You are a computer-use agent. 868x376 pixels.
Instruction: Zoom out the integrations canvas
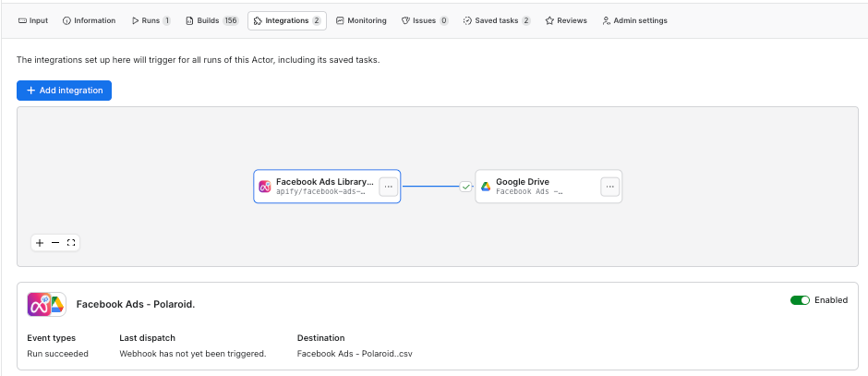click(55, 243)
